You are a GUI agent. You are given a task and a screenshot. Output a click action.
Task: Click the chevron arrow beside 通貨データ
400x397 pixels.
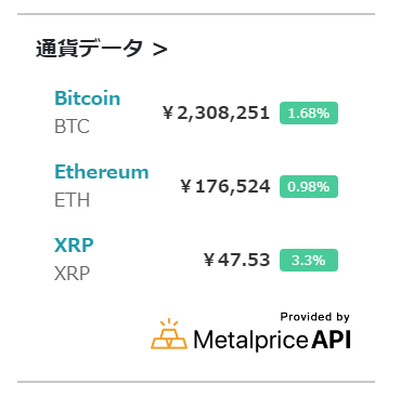160,50
